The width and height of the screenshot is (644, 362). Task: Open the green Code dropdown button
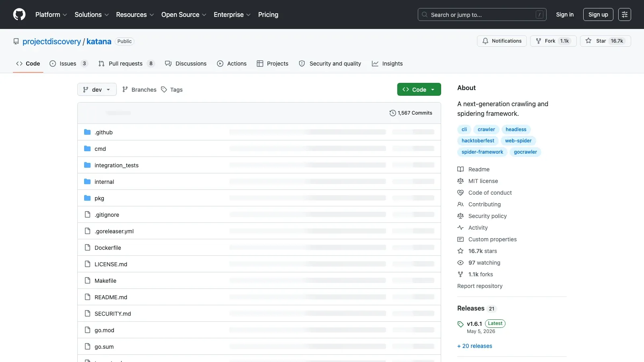click(x=419, y=89)
